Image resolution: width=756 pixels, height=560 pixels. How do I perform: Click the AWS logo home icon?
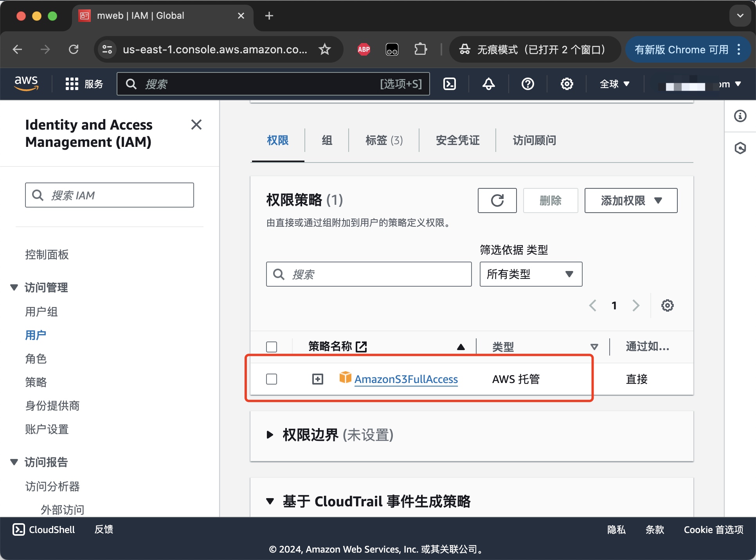coord(26,83)
